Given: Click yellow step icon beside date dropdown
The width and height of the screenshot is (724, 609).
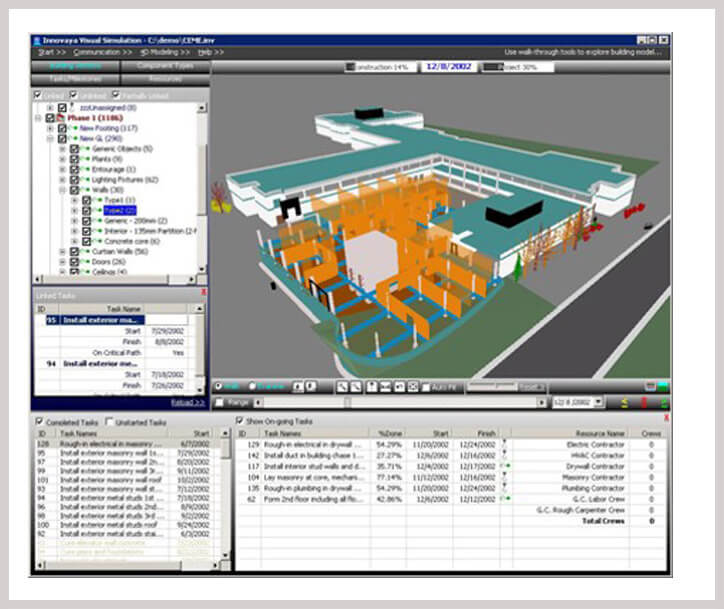Looking at the screenshot, I should click(624, 403).
